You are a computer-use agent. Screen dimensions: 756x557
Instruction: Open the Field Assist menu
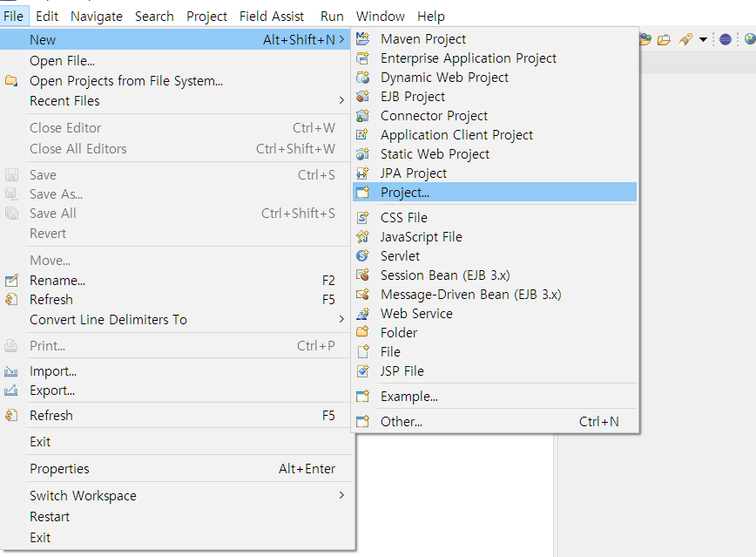pyautogui.click(x=272, y=16)
